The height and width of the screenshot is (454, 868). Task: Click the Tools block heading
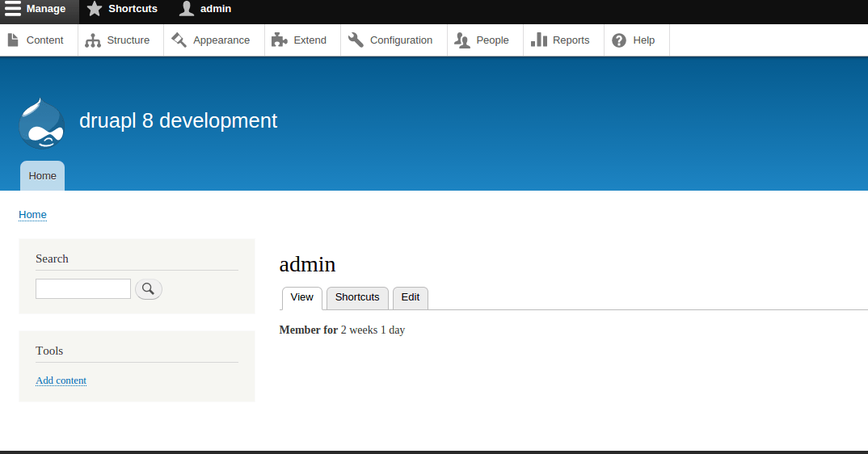coord(49,351)
